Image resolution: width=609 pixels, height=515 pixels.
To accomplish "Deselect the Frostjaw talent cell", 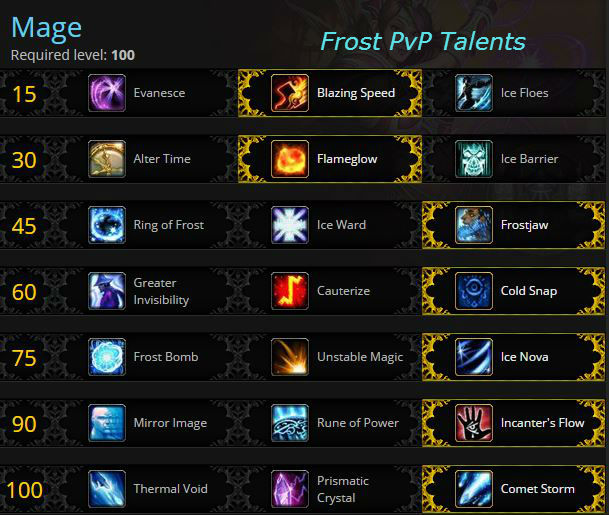I will coord(513,225).
